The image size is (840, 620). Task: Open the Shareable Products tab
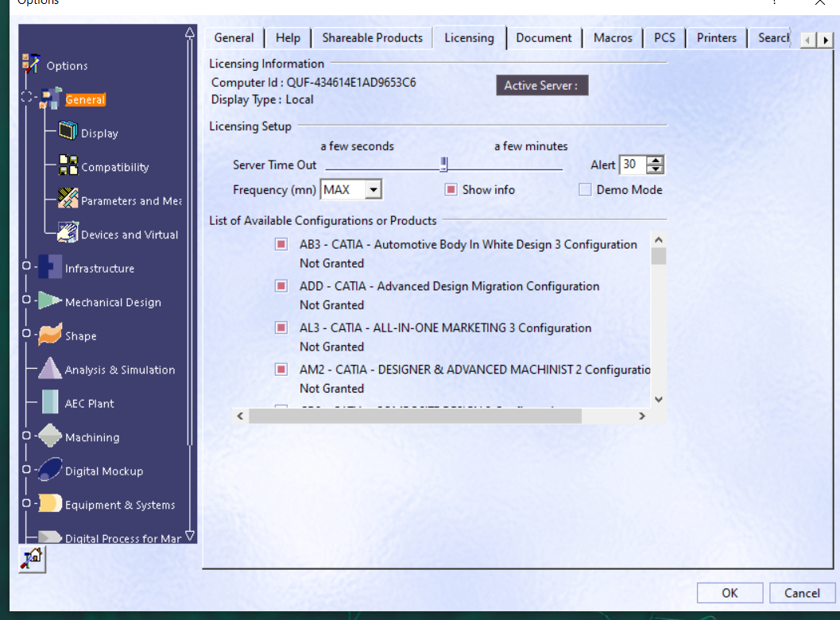373,38
